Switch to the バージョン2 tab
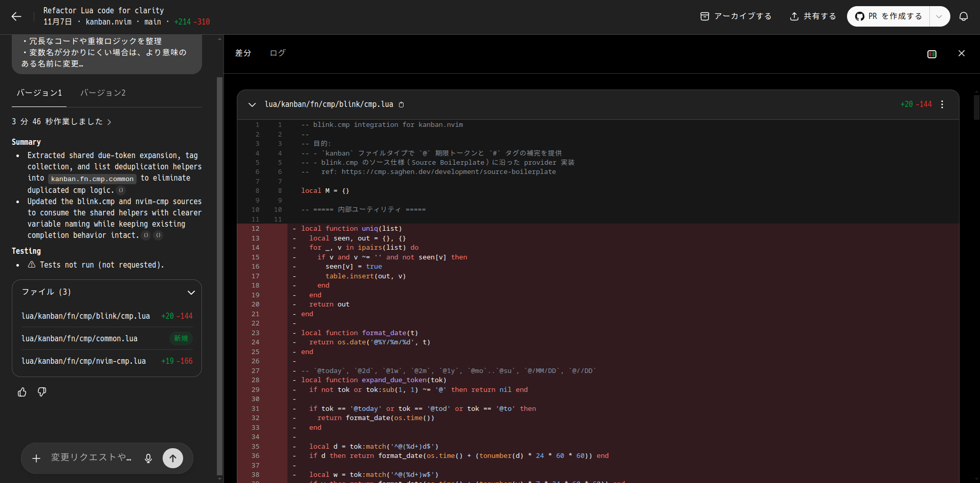Viewport: 980px width, 483px height. [x=103, y=93]
